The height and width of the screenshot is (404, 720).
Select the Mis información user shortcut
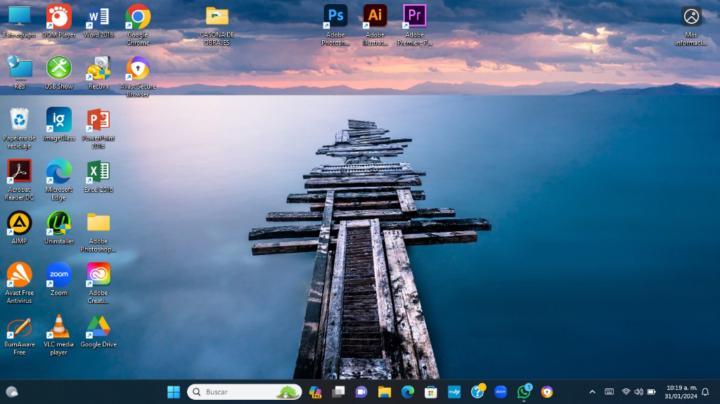click(x=691, y=25)
